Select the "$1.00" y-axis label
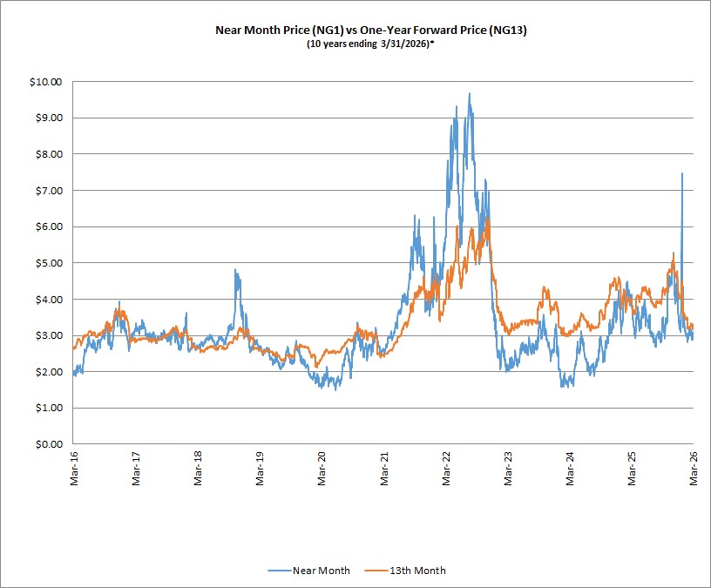The width and height of the screenshot is (711, 588). [x=49, y=408]
